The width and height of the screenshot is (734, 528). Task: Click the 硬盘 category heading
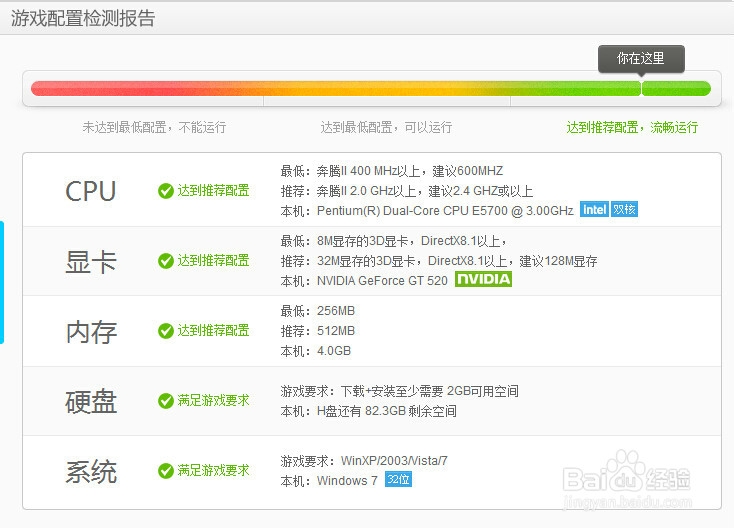click(x=91, y=401)
